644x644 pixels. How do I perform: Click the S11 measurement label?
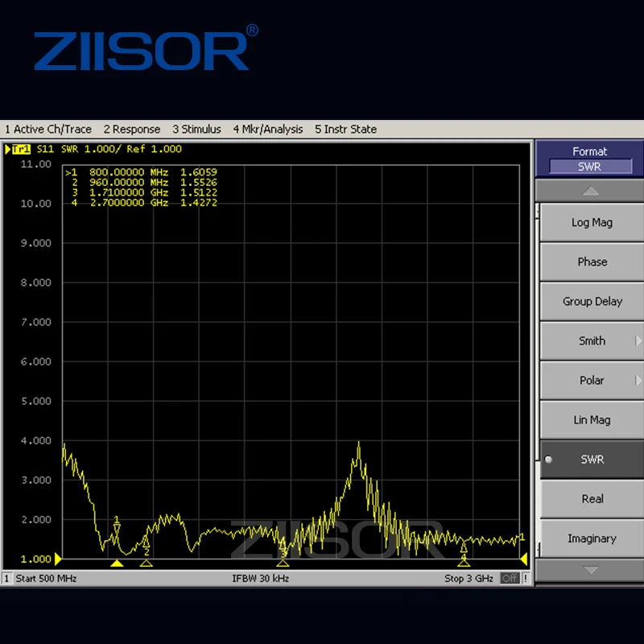coord(45,149)
